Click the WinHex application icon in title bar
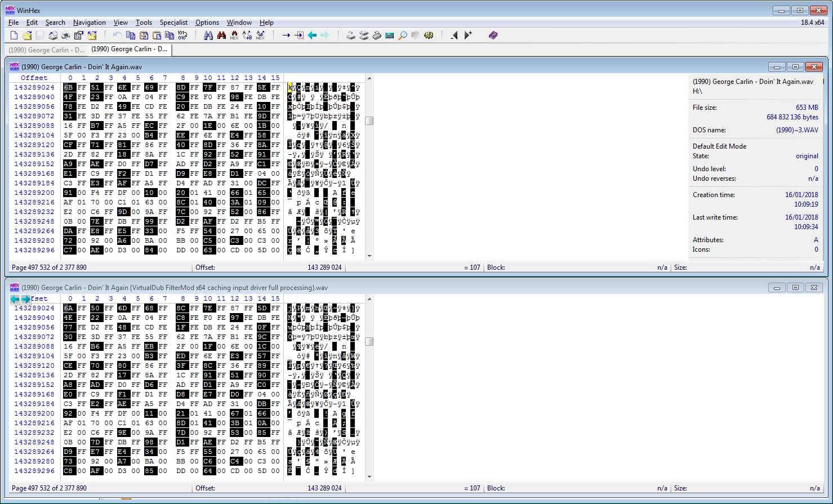The height and width of the screenshot is (504, 833). tap(10, 10)
